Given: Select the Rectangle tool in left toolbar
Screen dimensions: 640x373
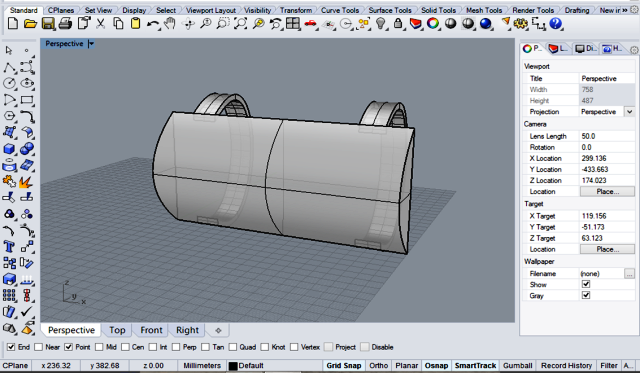Looking at the screenshot, I should pos(27,100).
